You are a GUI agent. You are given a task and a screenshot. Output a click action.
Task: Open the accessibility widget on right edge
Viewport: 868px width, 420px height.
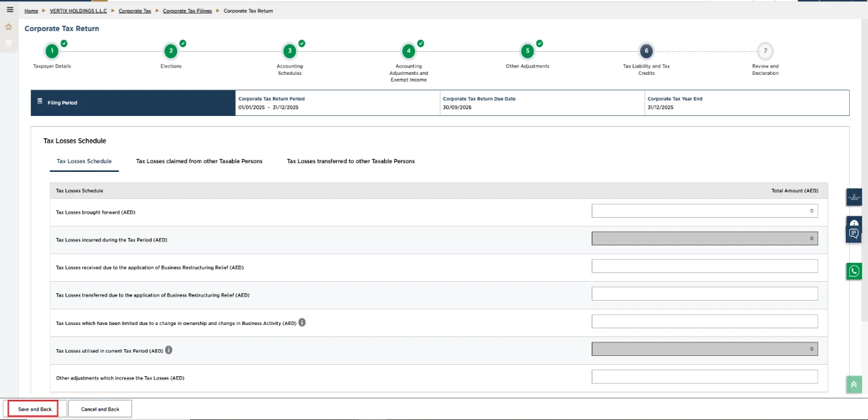point(854,197)
